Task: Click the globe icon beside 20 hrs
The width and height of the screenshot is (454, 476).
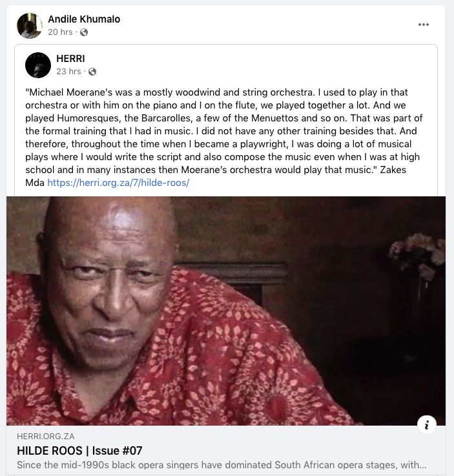Action: click(x=84, y=32)
